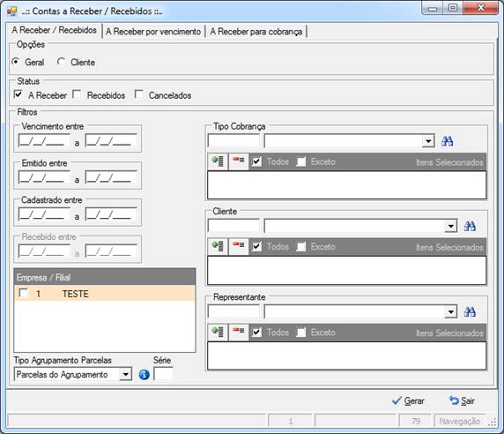The height and width of the screenshot is (434, 504).
Task: Enable Exceto in Representante filter
Action: tap(300, 332)
